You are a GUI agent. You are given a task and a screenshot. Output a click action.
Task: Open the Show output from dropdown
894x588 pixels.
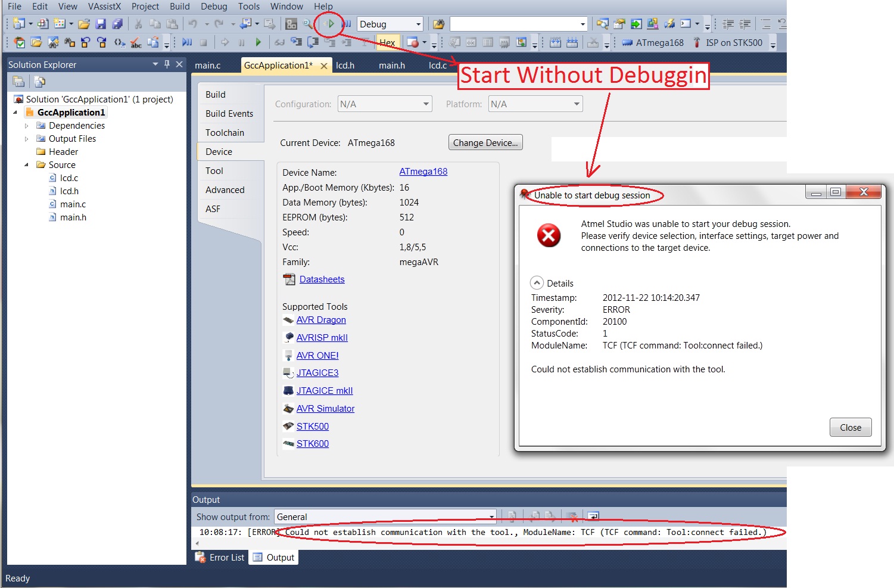point(492,517)
